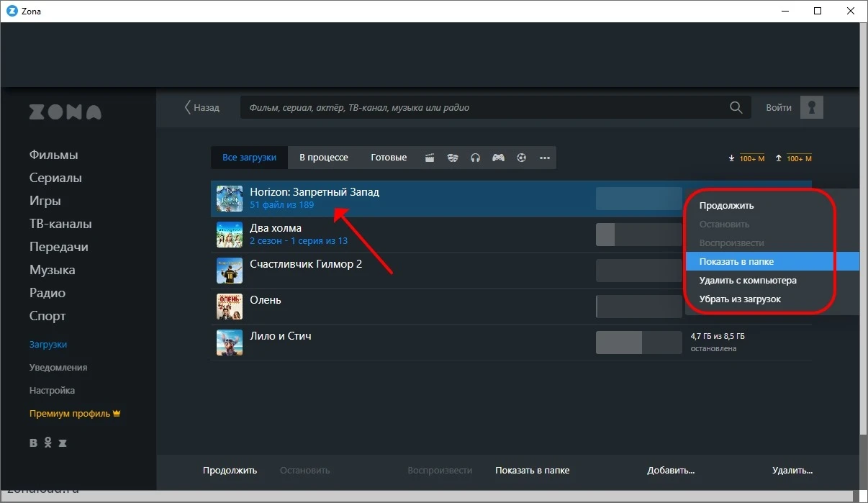
Task: Click Horizon: Запретный Запад cover thumbnail
Action: tap(230, 199)
